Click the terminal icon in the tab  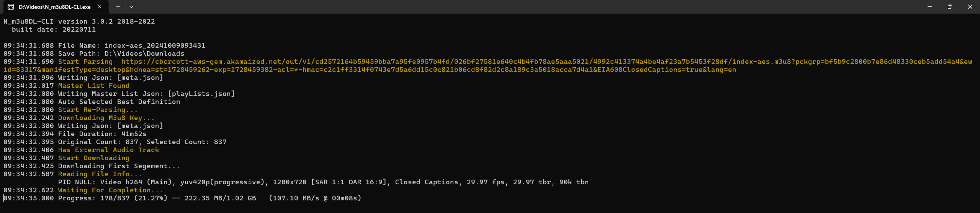(11, 7)
